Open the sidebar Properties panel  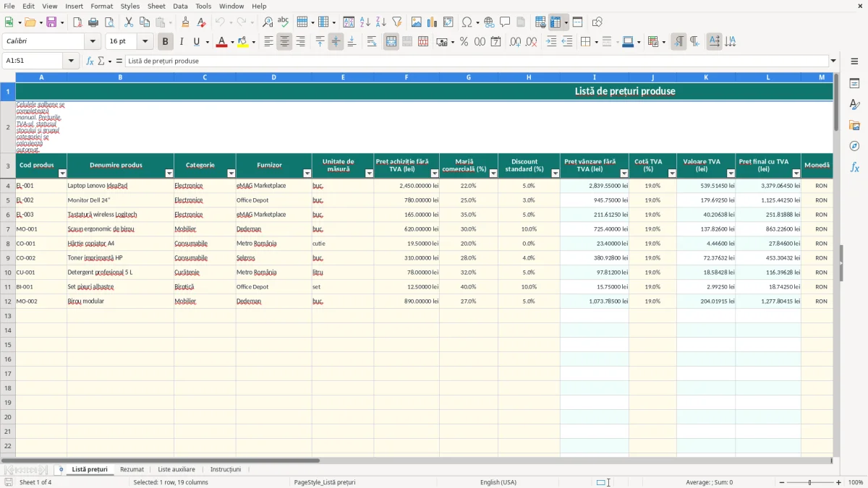point(854,84)
